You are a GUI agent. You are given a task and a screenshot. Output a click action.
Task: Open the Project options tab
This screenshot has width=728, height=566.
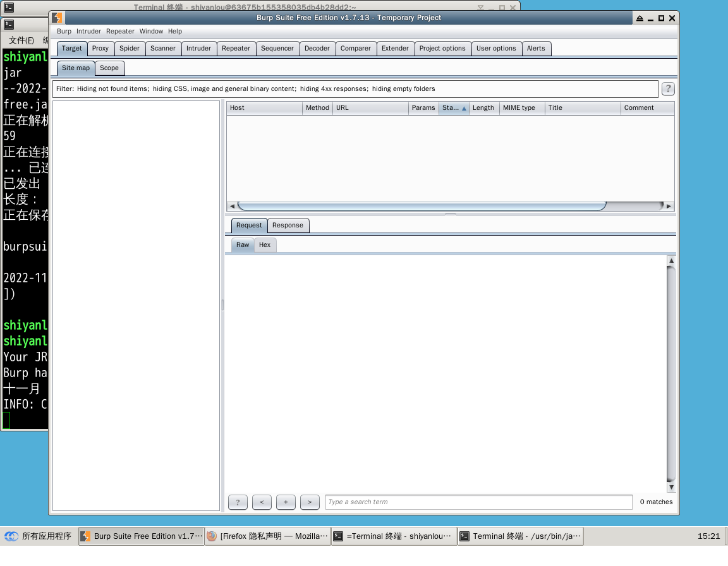point(442,48)
